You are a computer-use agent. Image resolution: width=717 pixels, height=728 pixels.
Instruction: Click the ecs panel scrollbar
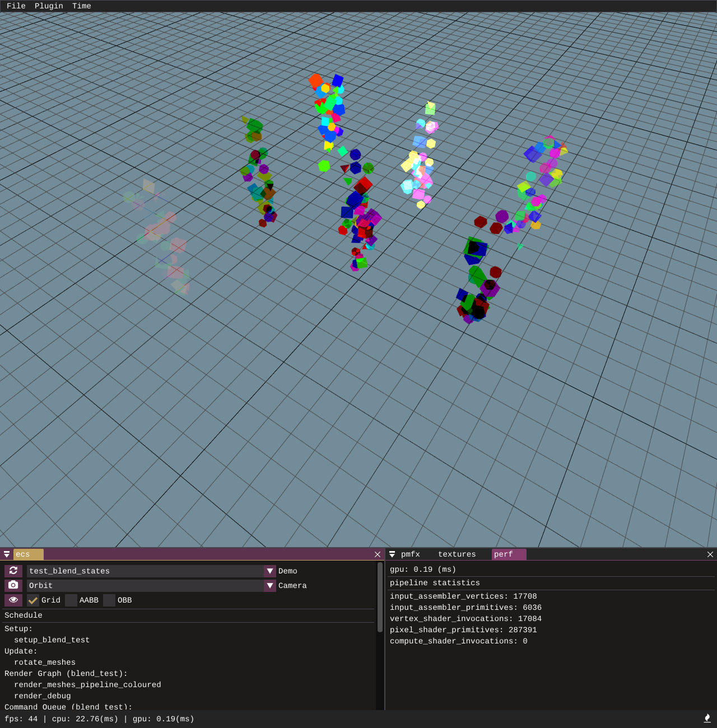(380, 597)
